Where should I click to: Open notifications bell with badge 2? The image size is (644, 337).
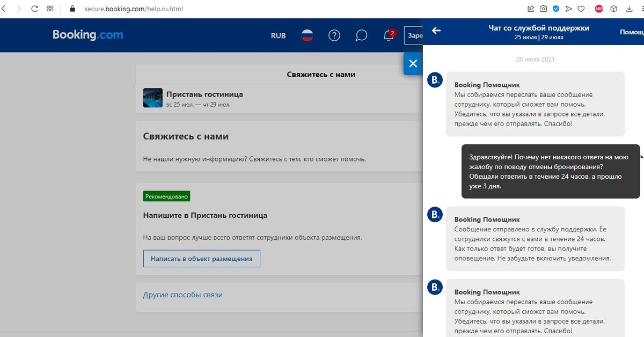click(x=389, y=35)
